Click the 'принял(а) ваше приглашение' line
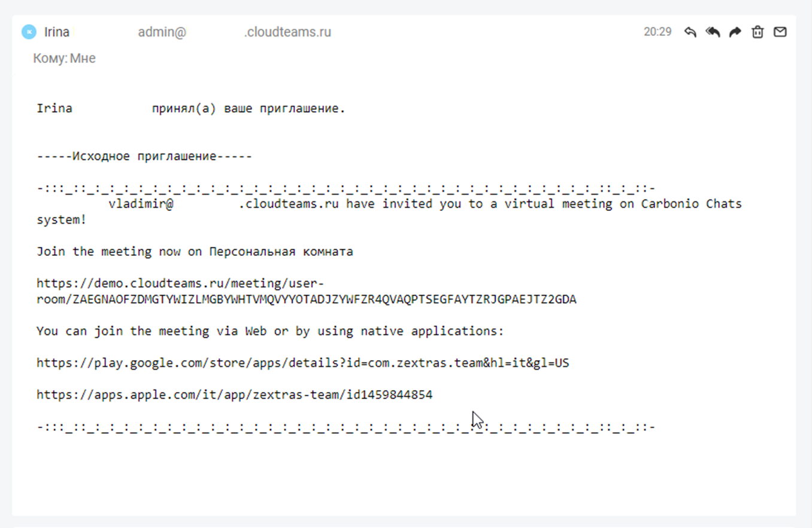Screen dimensions: 812x528 click(249, 108)
